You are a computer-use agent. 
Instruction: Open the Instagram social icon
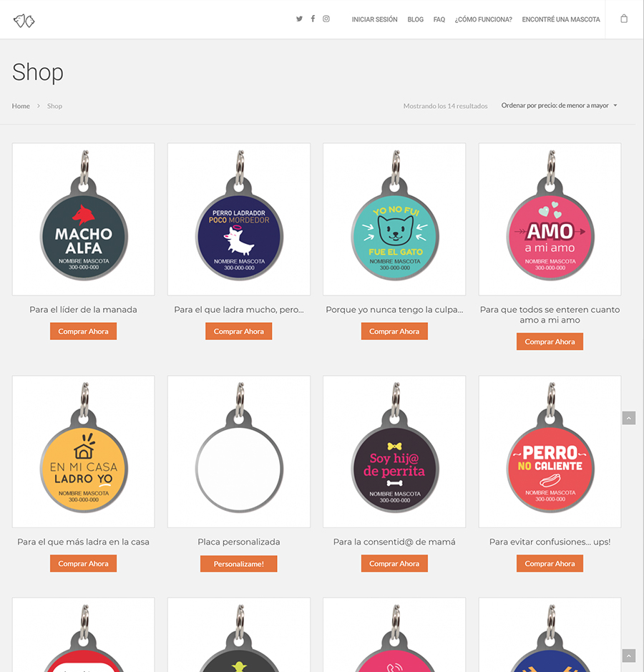pos(326,19)
